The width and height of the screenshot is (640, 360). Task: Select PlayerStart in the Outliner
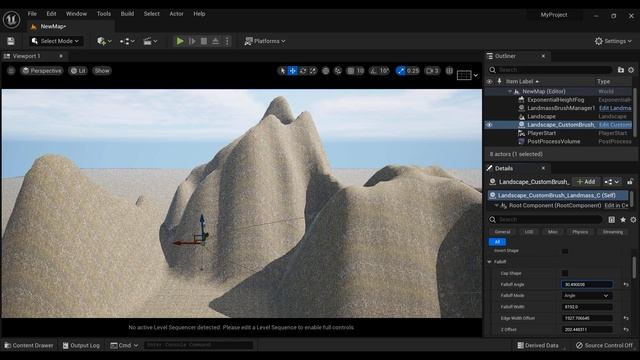541,133
